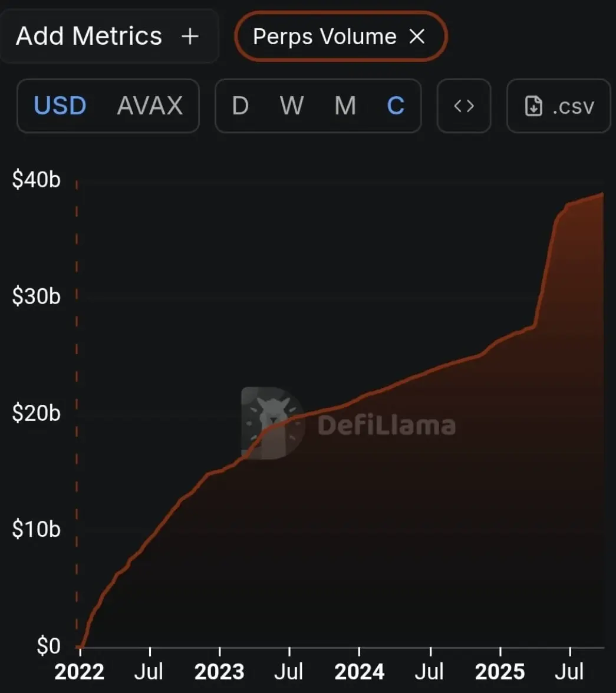Open the embed code brackets icon
Image resolution: width=616 pixels, height=693 pixels.
[464, 106]
